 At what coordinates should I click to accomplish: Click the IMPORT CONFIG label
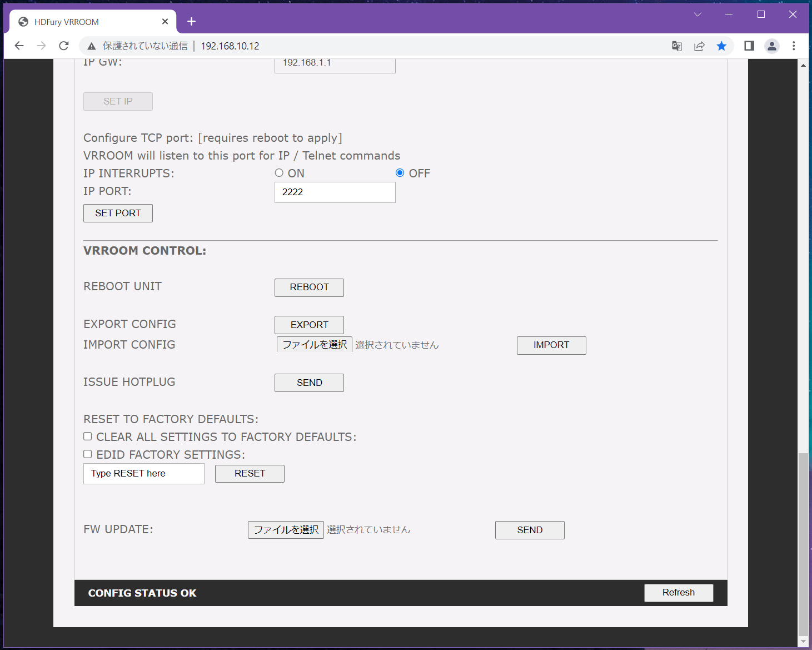point(129,345)
